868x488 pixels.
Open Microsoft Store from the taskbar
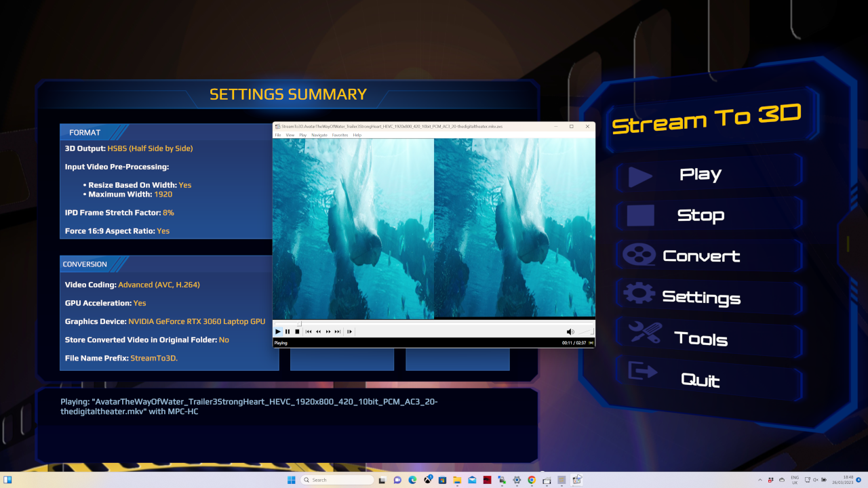(443, 480)
